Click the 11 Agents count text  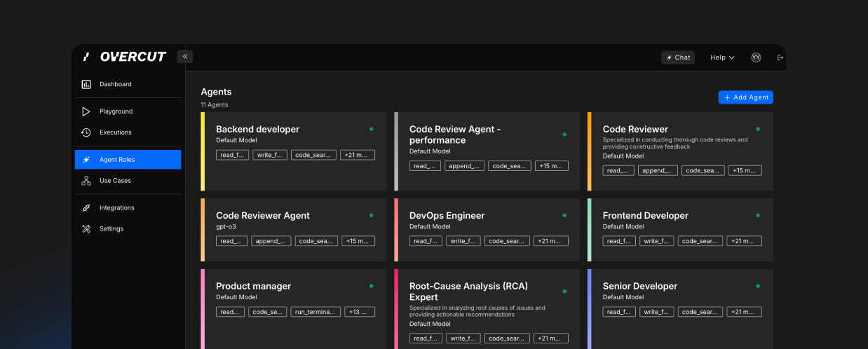coord(214,105)
